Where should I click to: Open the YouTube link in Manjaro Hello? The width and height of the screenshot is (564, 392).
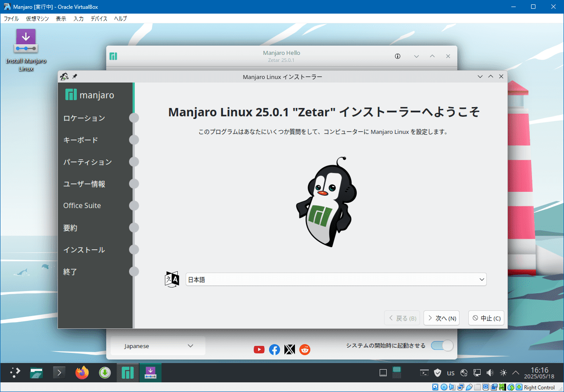259,349
